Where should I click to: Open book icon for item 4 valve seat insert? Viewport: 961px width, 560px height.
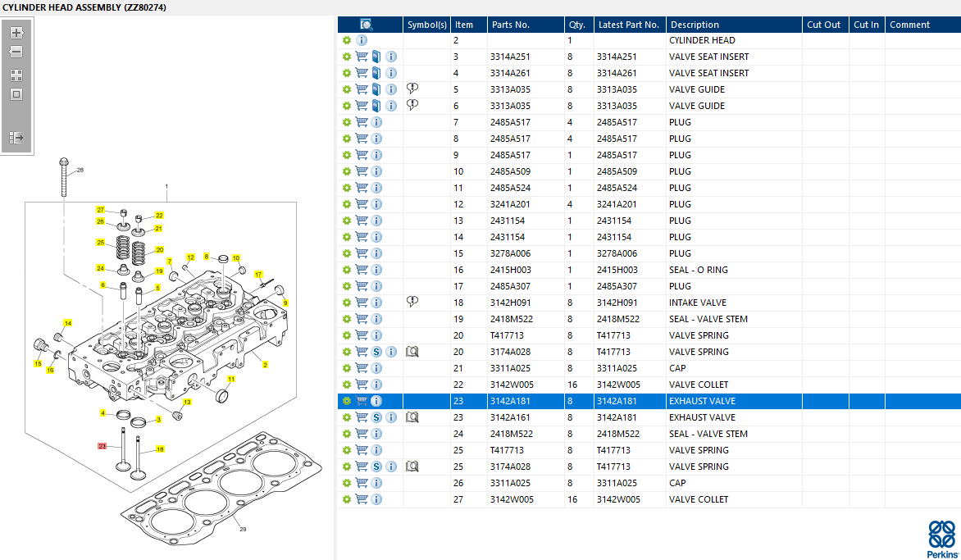[376, 73]
